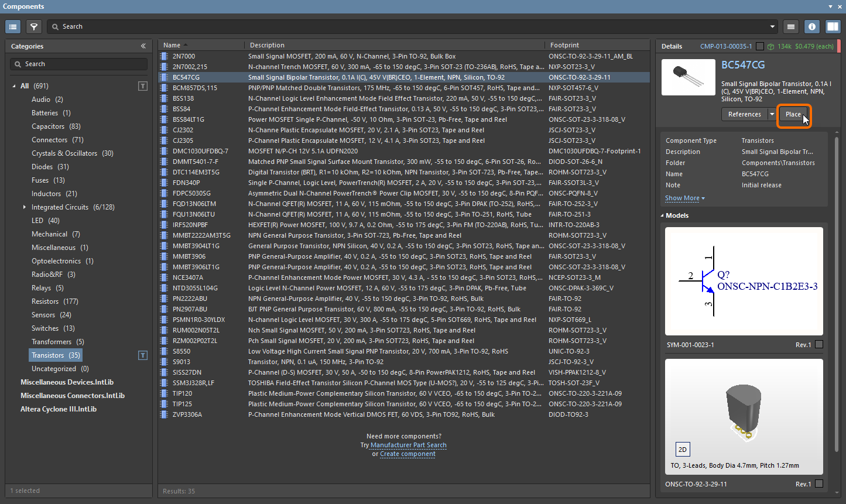
Task: Click the Details pane vertical scrollbar
Action: 836,293
